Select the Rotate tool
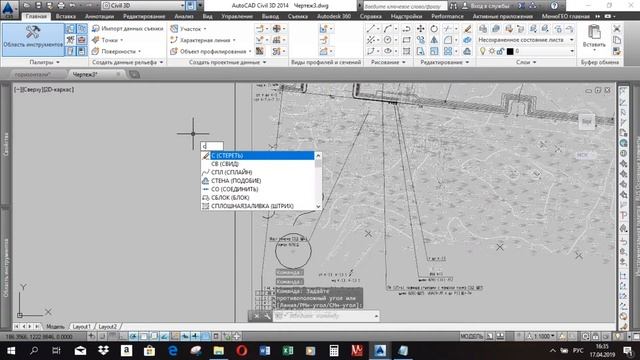 [434, 29]
